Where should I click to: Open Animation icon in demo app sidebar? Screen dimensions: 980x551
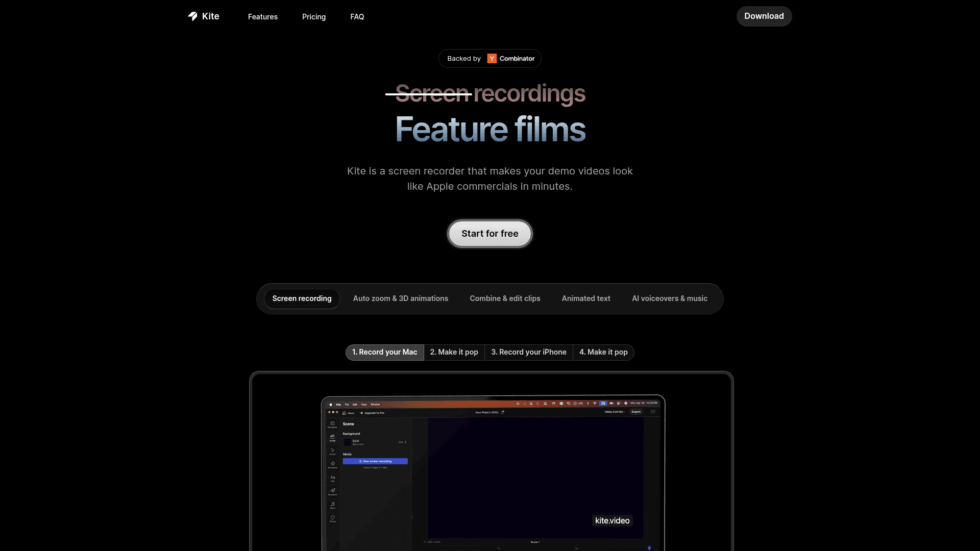coord(332,465)
